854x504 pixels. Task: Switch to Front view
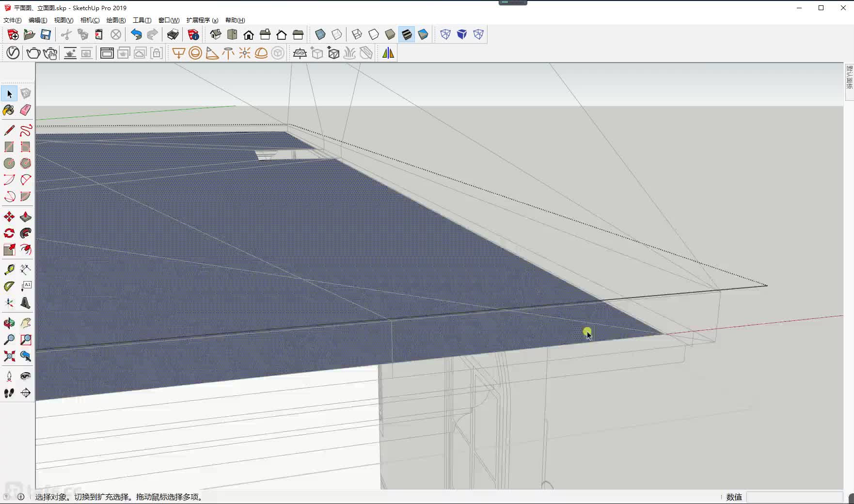pyautogui.click(x=249, y=34)
